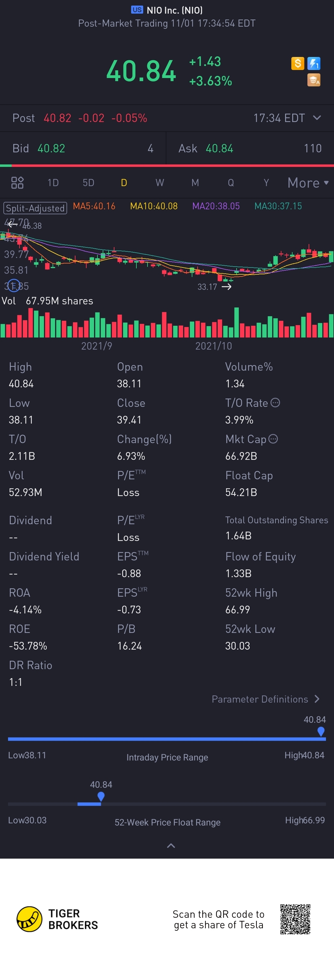The width and height of the screenshot is (334, 980).
Task: Collapse the stock details panel with the up chevron
Action: 171,845
